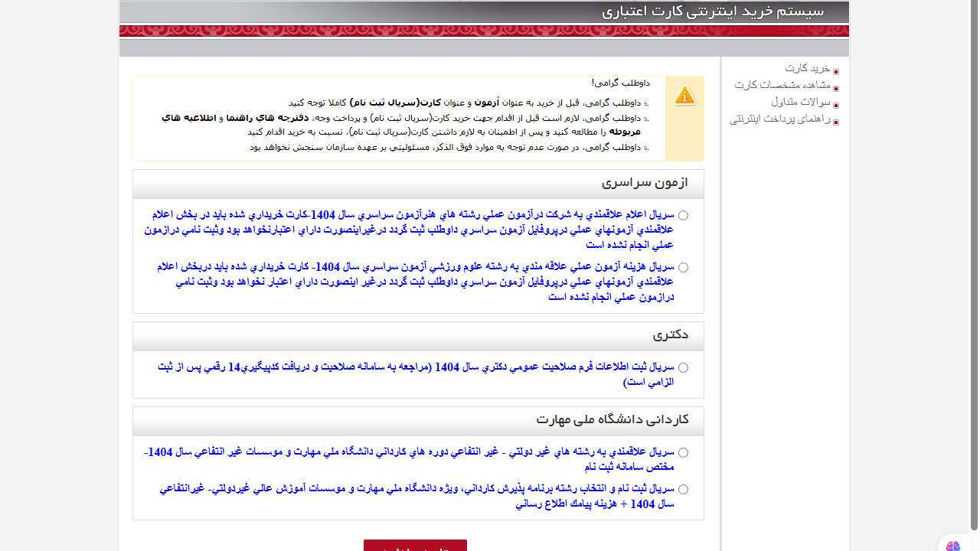Image resolution: width=980 pixels, height=551 pixels.
Task: Click the vertical page scrollbar thumb
Action: tap(974, 264)
